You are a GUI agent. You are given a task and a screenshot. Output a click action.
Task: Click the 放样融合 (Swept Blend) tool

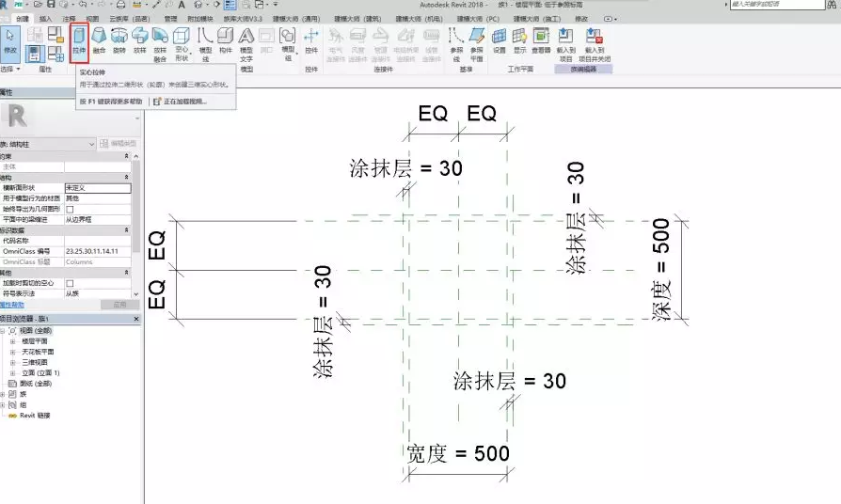tap(160, 44)
